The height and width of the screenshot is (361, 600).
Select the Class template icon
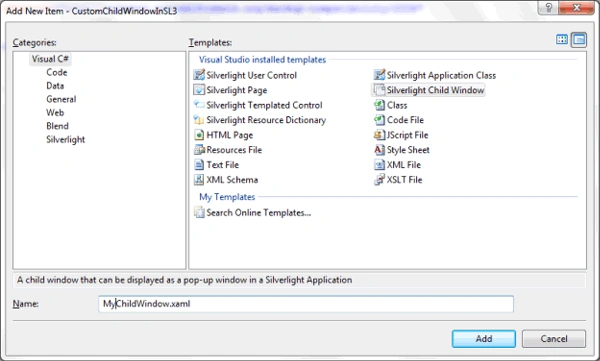[x=379, y=105]
